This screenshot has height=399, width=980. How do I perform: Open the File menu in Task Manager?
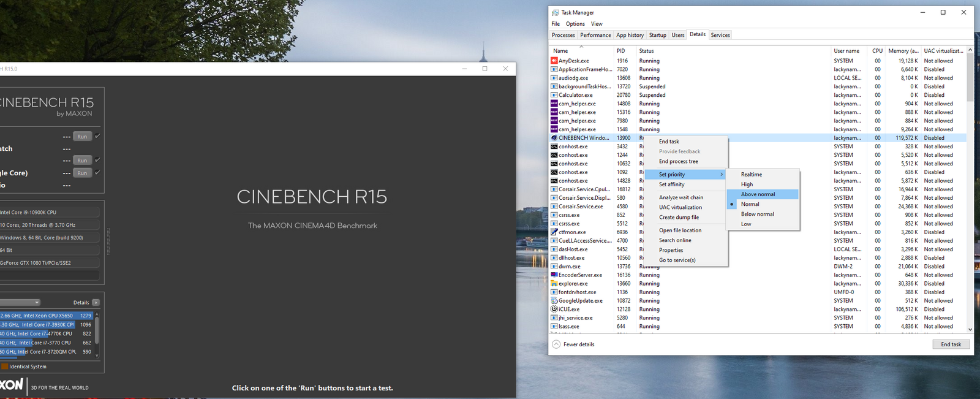pyautogui.click(x=556, y=24)
